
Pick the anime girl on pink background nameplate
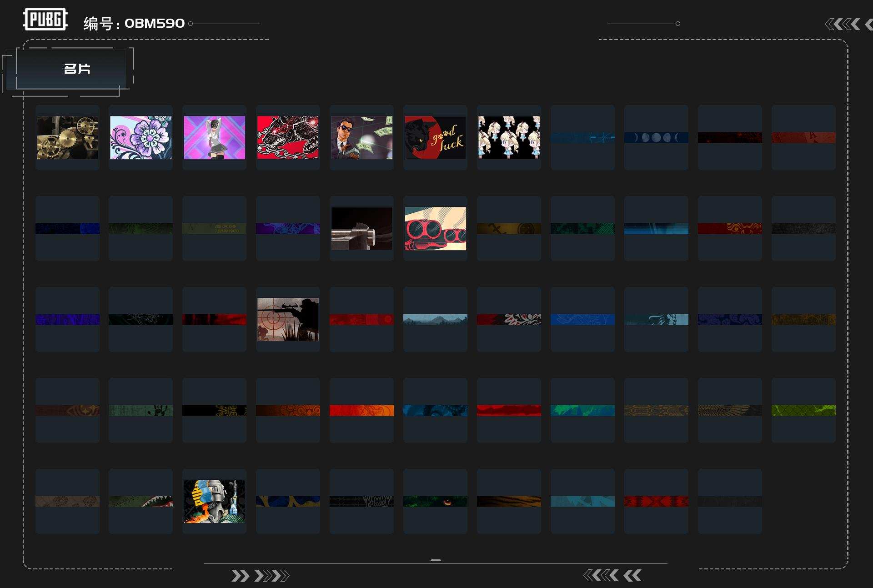(x=214, y=137)
